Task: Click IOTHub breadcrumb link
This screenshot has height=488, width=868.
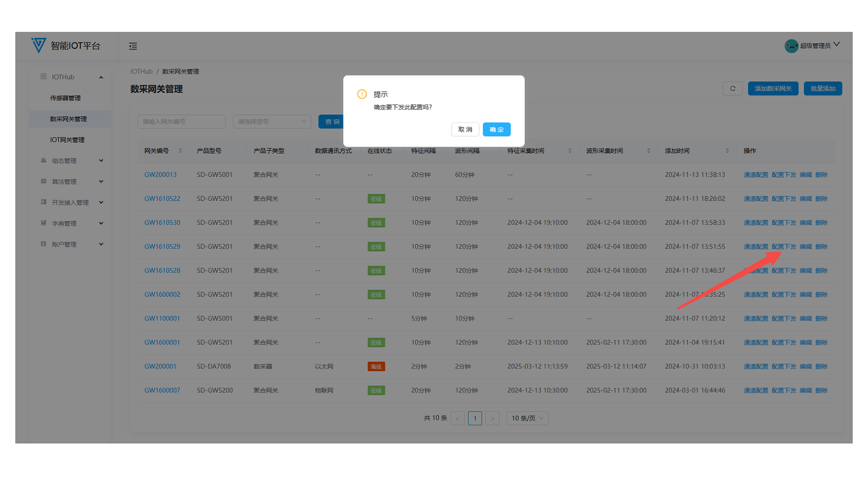Action: 142,71
